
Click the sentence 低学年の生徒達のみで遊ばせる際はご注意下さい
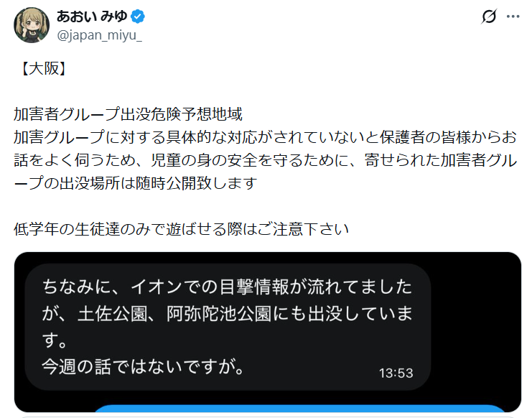tap(181, 229)
